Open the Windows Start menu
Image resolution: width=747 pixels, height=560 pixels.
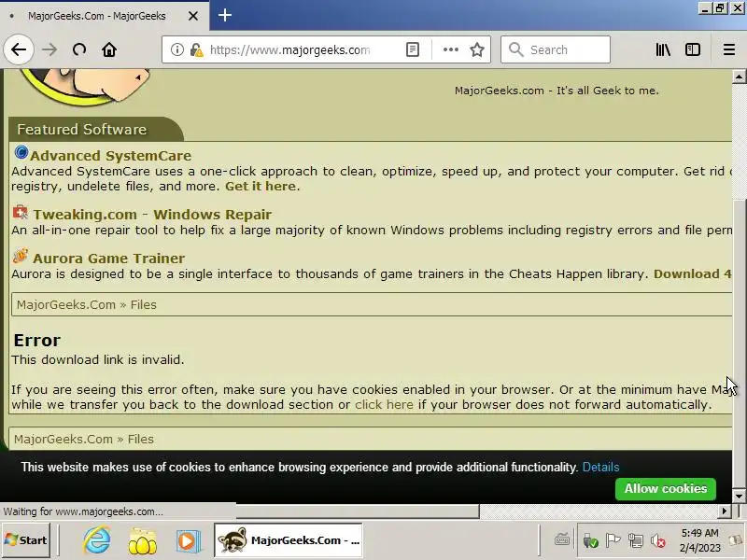pos(26,540)
